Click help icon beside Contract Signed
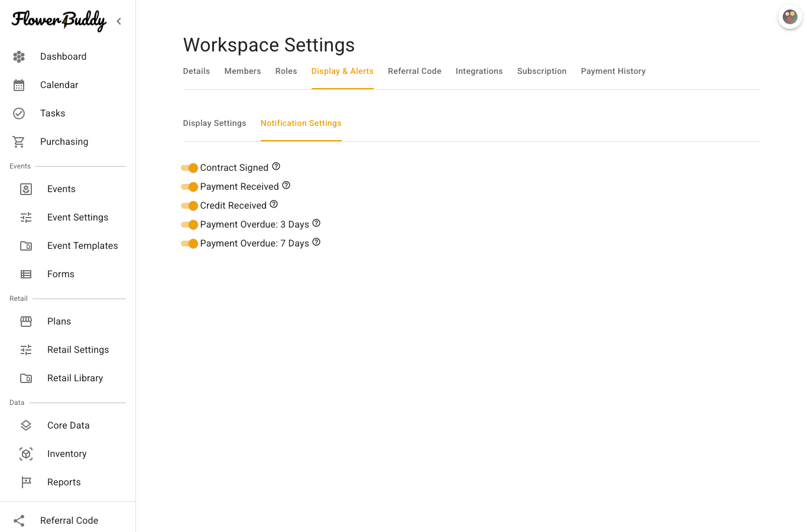 click(x=276, y=167)
